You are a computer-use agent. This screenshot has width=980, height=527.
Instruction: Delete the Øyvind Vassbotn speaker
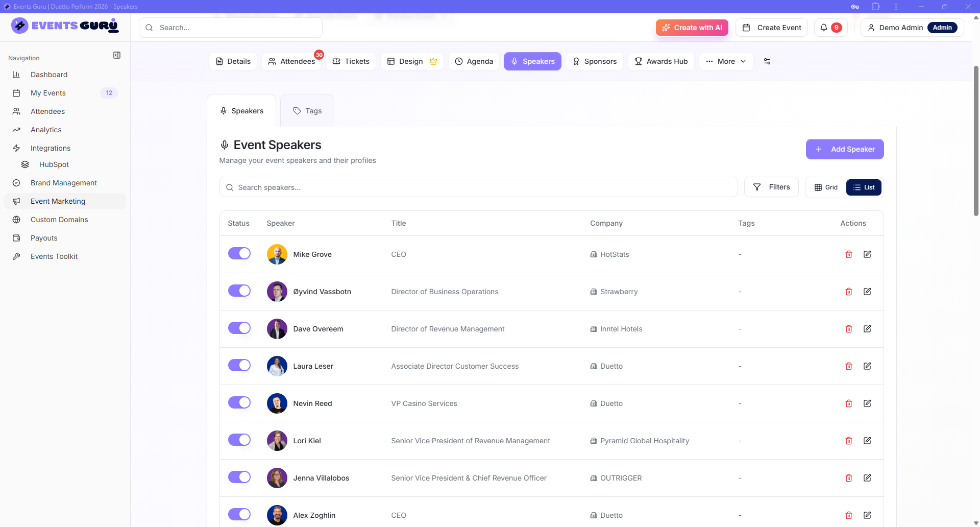pyautogui.click(x=849, y=292)
